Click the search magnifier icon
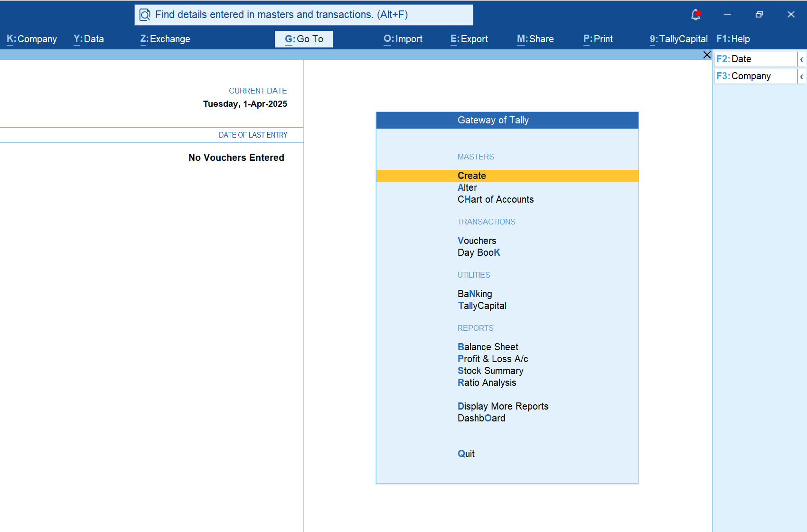 pyautogui.click(x=145, y=15)
